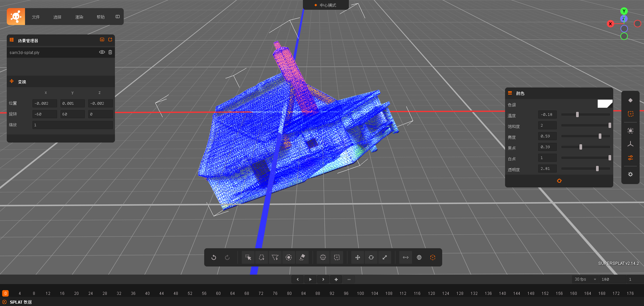Click the measure distance tool icon
This screenshot has width=644, height=306.
(x=406, y=257)
